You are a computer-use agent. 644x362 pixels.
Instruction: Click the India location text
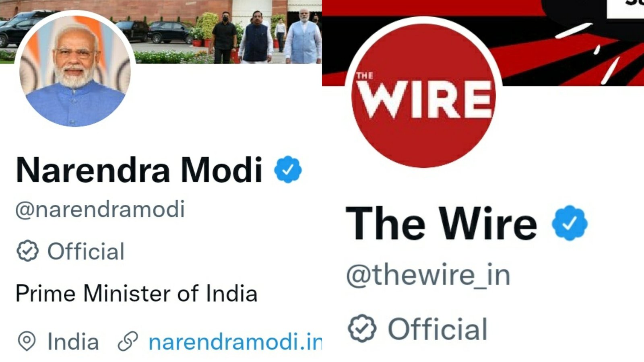coord(73,342)
